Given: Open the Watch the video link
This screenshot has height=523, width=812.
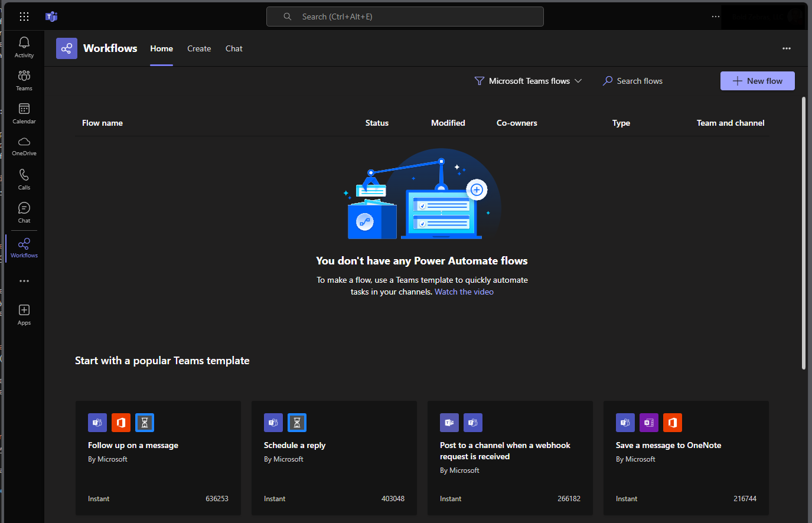Looking at the screenshot, I should click(464, 292).
